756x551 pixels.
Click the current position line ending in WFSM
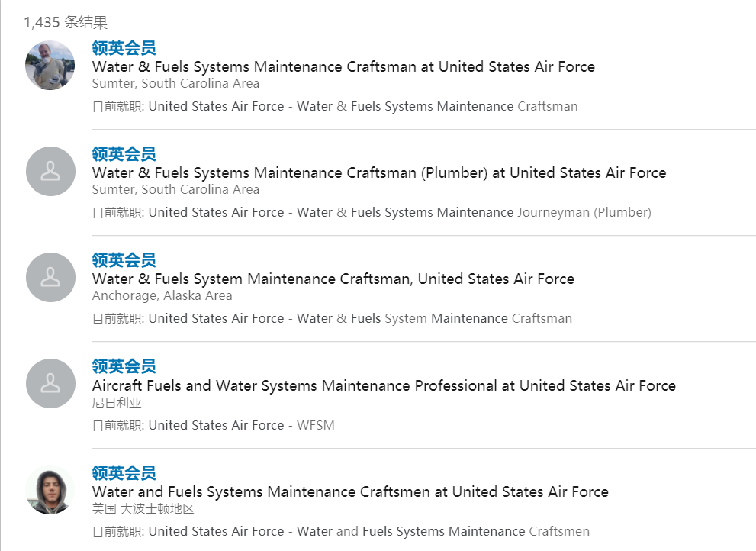point(213,425)
